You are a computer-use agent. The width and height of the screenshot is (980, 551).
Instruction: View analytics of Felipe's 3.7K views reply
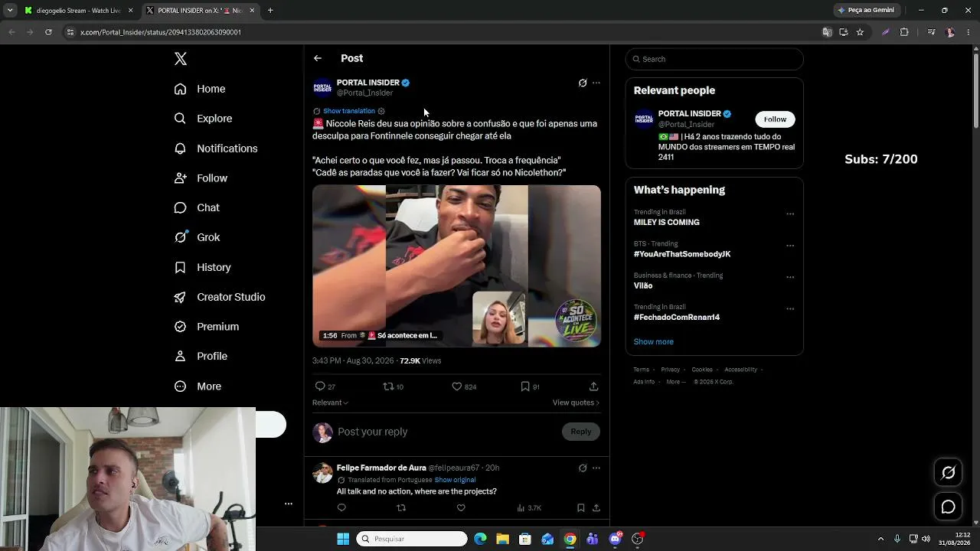click(x=529, y=507)
